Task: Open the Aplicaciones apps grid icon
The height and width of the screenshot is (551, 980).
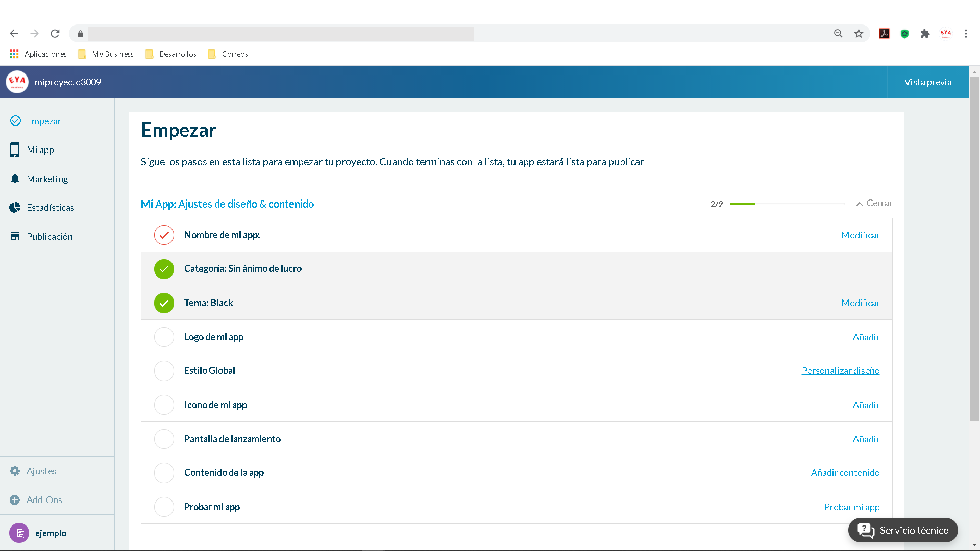Action: coord(14,54)
